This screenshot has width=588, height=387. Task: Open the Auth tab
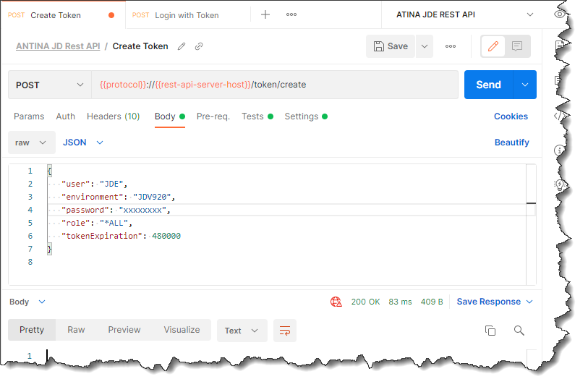pos(66,116)
